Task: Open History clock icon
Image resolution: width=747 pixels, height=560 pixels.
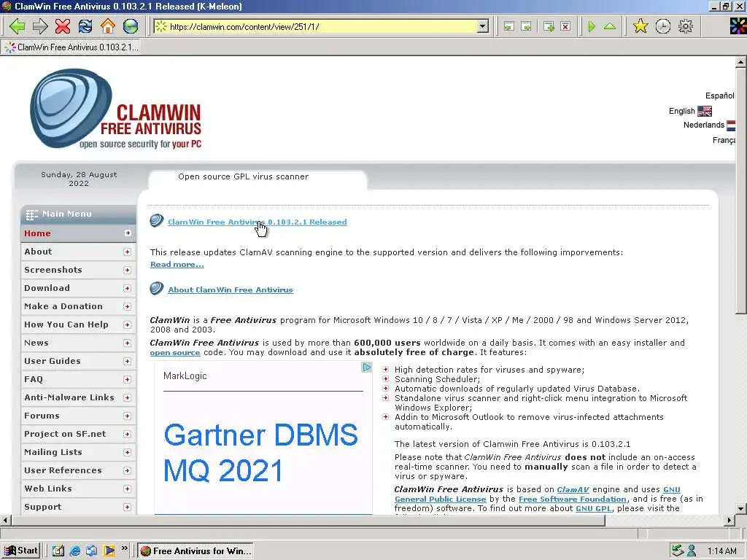Action: coord(662,26)
